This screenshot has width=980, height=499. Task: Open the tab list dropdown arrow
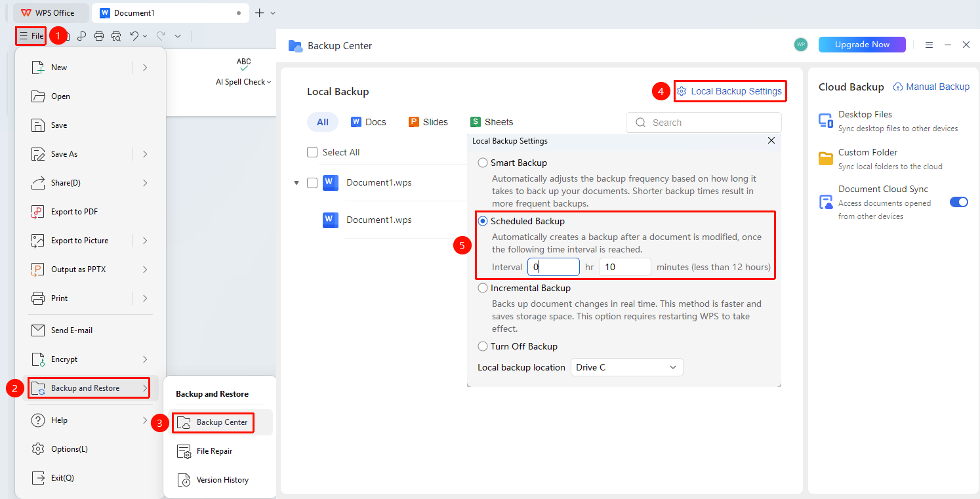click(273, 12)
